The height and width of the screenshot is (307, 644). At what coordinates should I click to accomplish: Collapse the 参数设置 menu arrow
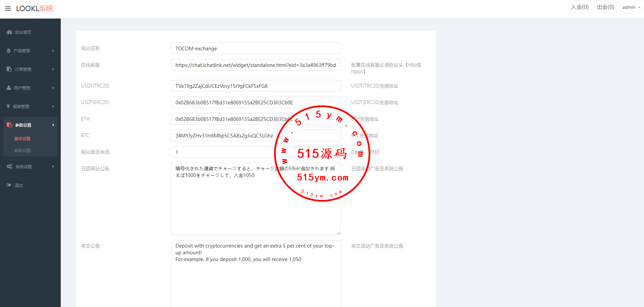(x=53, y=125)
